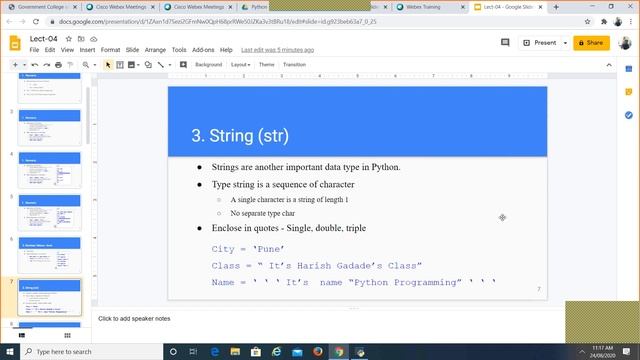640x360 pixels.
Task: Hide the menus with collapse arrow
Action: [x=609, y=65]
